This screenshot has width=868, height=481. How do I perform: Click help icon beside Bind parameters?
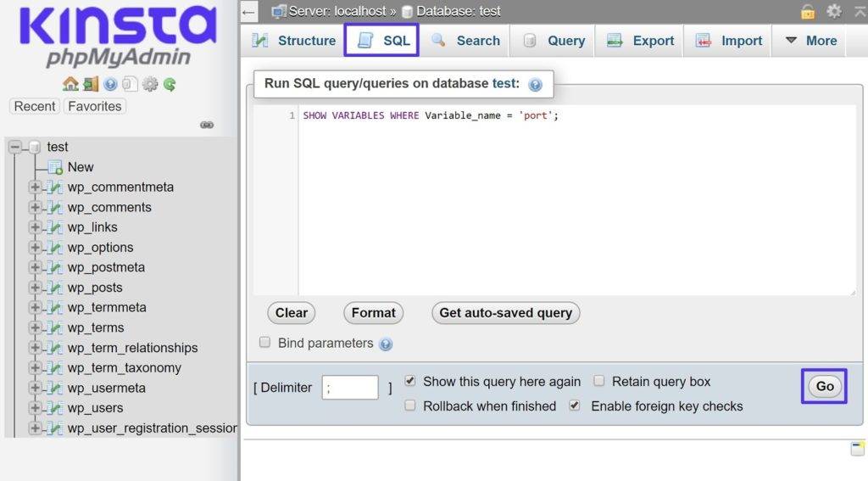(386, 344)
